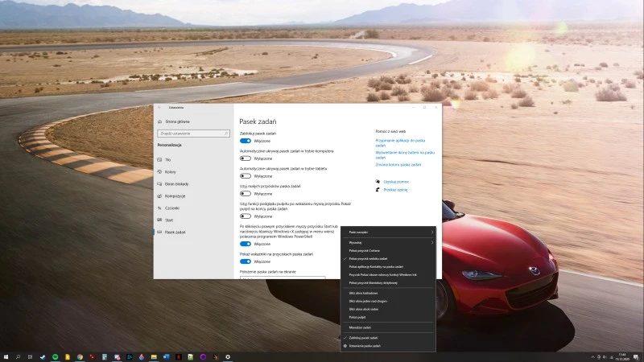Open Wyświetlanie ikony baterii help link
Viewport: 644px width, 362px height.
click(405, 154)
